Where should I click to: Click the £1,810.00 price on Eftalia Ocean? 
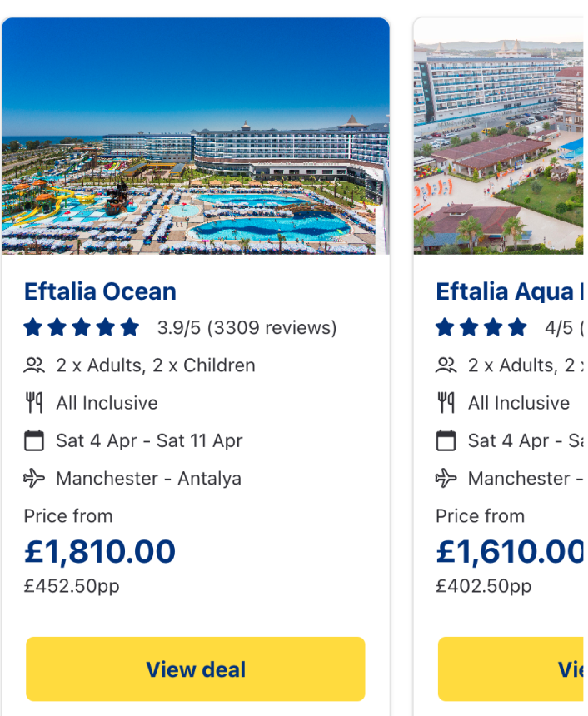pyautogui.click(x=100, y=551)
